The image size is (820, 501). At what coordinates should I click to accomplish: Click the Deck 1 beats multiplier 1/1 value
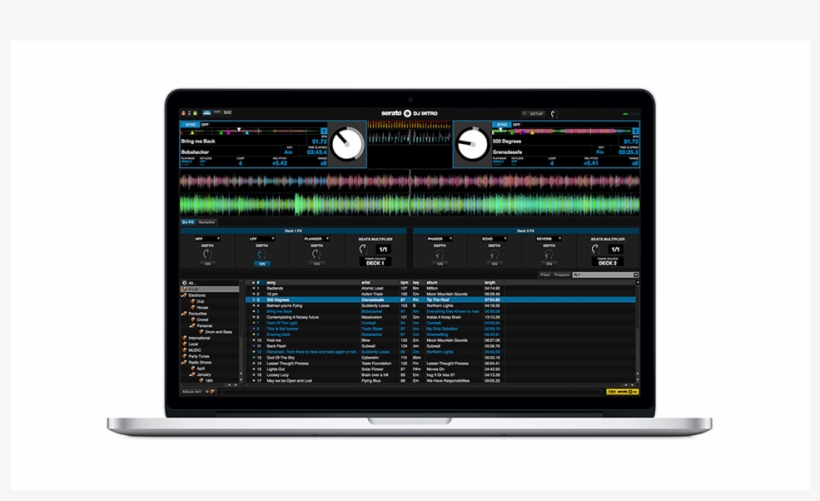point(383,249)
